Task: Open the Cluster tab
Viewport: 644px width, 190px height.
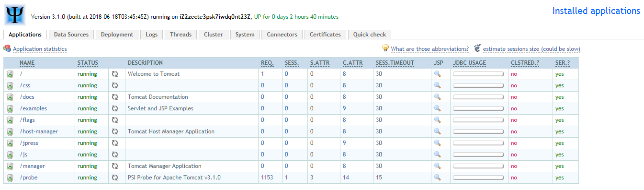Action: pos(214,35)
